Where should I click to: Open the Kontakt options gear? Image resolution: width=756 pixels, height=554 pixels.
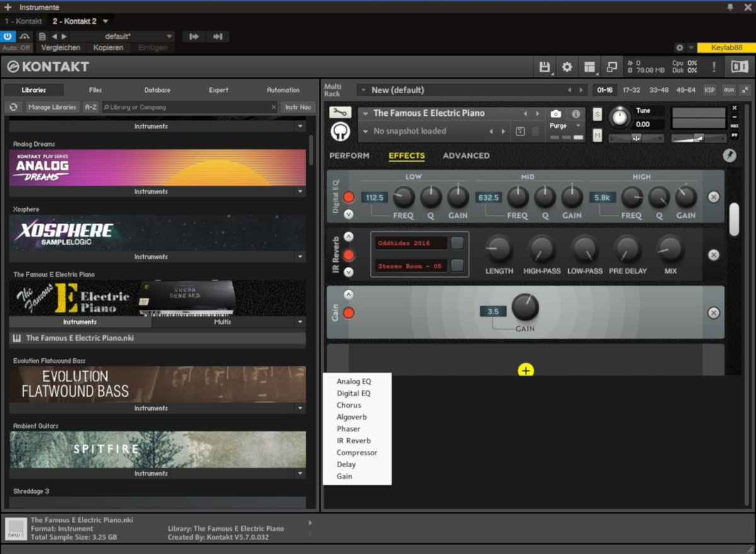point(567,67)
